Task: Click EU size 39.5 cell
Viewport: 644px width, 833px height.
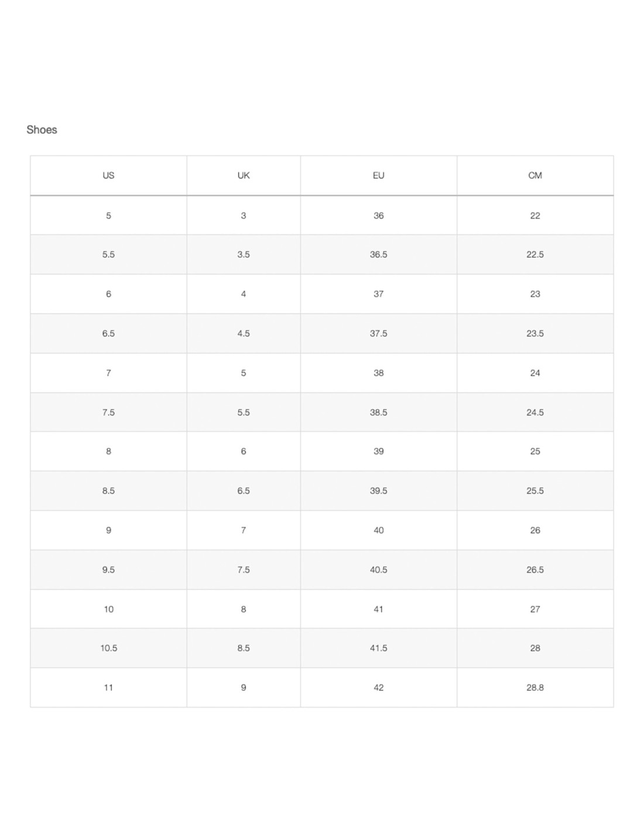Action: (379, 491)
